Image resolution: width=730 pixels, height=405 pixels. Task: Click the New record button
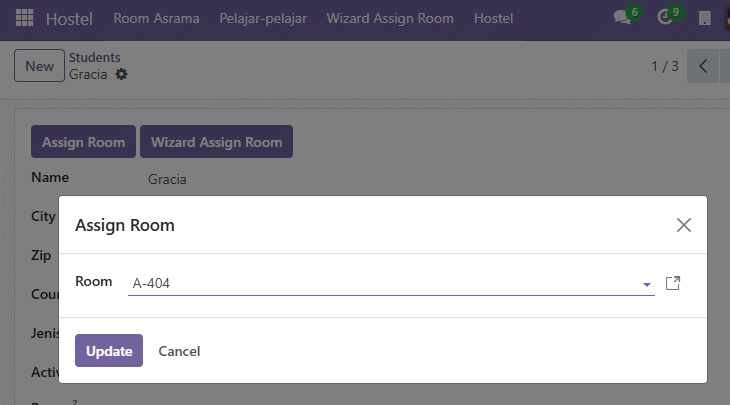coord(39,66)
